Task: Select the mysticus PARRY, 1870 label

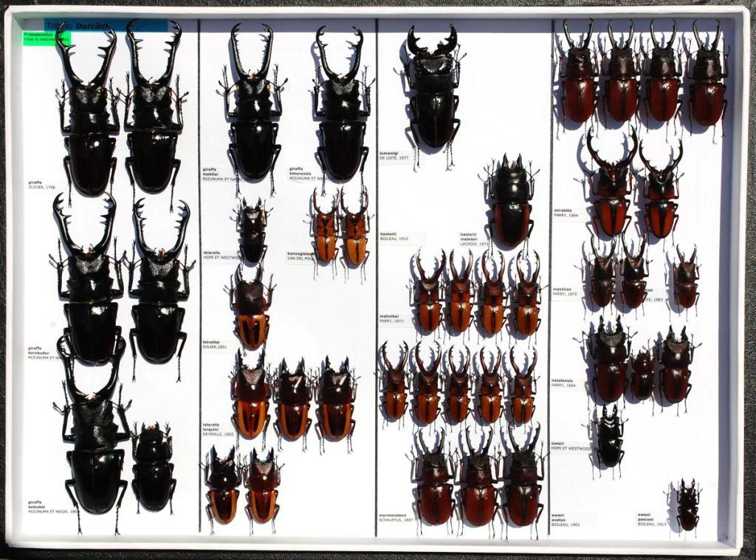Action: click(567, 291)
